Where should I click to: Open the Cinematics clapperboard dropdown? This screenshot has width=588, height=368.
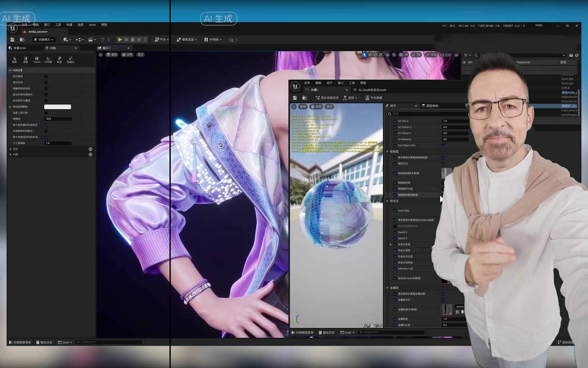pyautogui.click(x=92, y=40)
